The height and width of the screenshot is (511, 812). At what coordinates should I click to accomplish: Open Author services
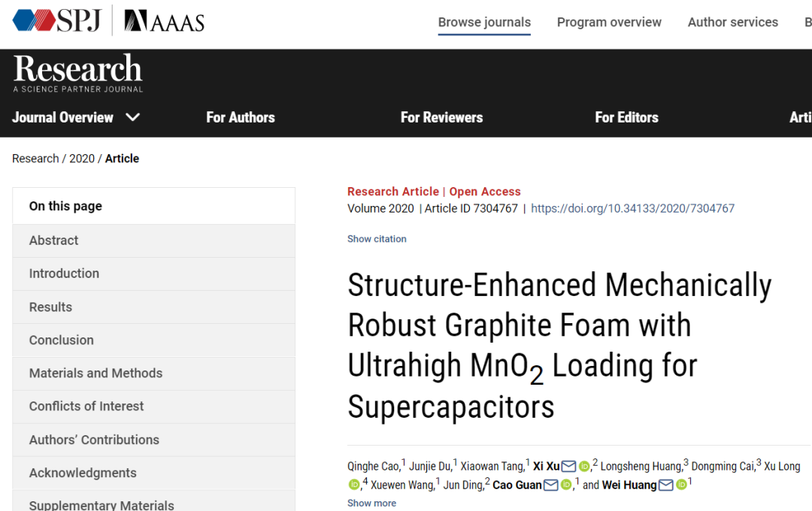click(x=732, y=22)
